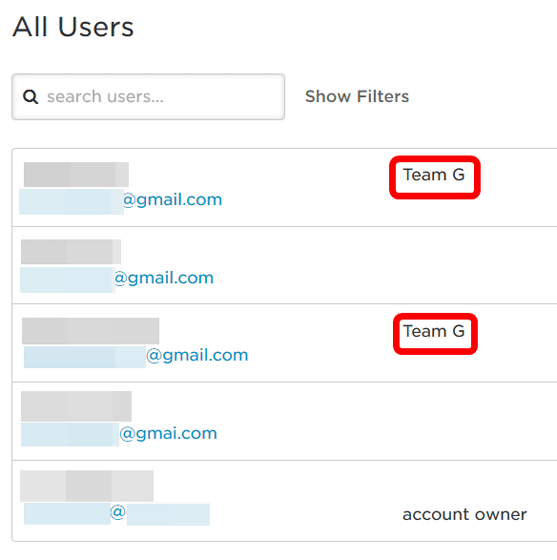Viewport: 557px width, 560px height.
Task: Select the first user's blurred name
Action: (x=76, y=174)
